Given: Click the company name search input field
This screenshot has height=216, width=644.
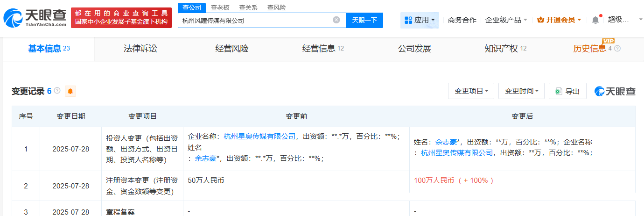Looking at the screenshot, I should 254,20.
